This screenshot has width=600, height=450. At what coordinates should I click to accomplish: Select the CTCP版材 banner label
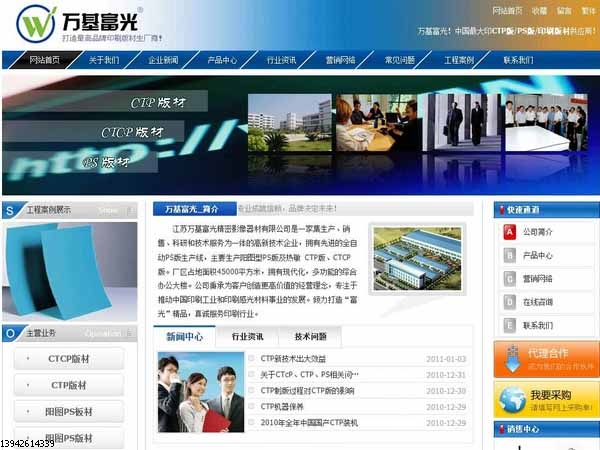pos(132,132)
